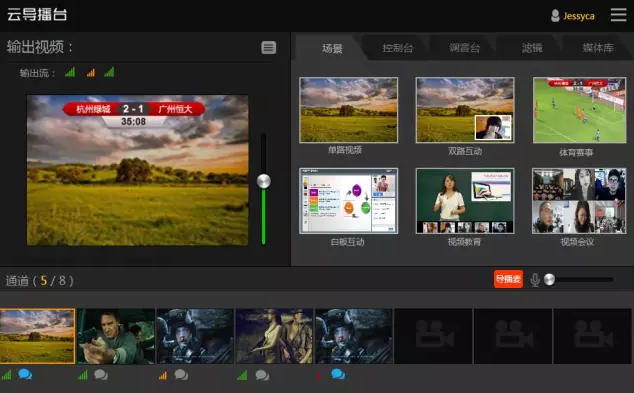Image resolution: width=634 pixels, height=393 pixels.
Task: Click the microphone volume slider knob
Action: pos(549,279)
